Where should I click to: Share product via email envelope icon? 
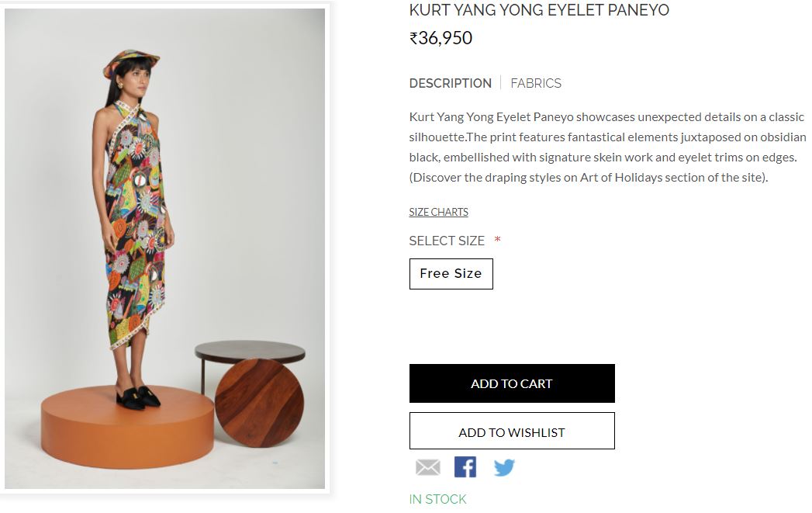[x=427, y=467]
